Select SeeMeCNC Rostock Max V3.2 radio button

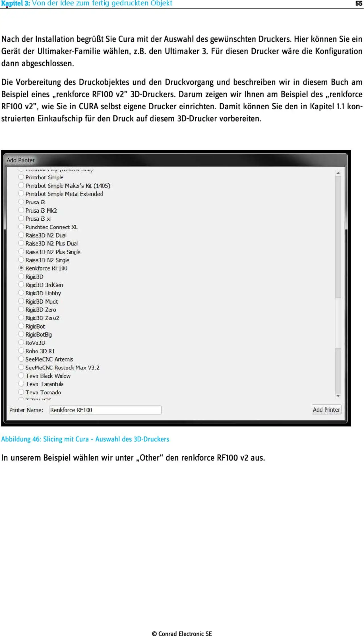coord(21,367)
